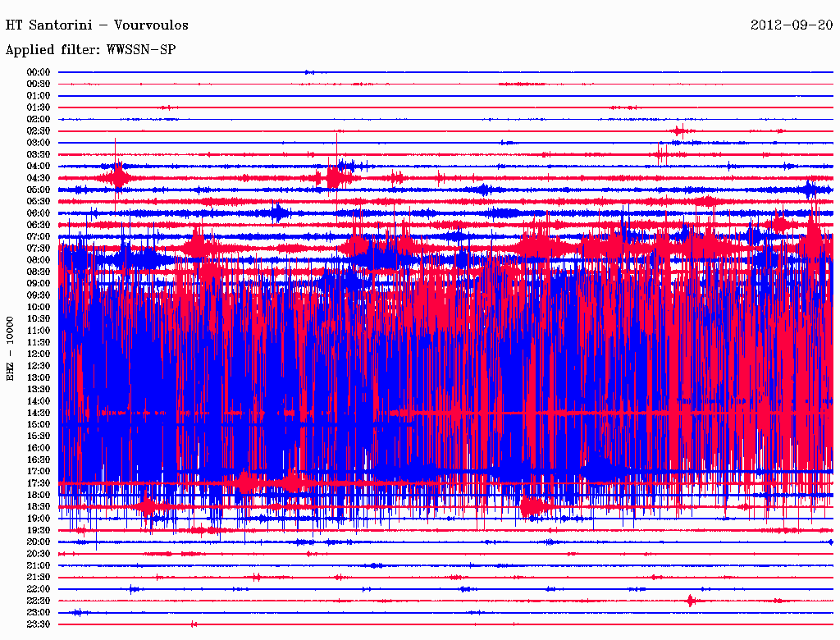Click the 01:30 time label
The image size is (840, 640).
point(39,107)
